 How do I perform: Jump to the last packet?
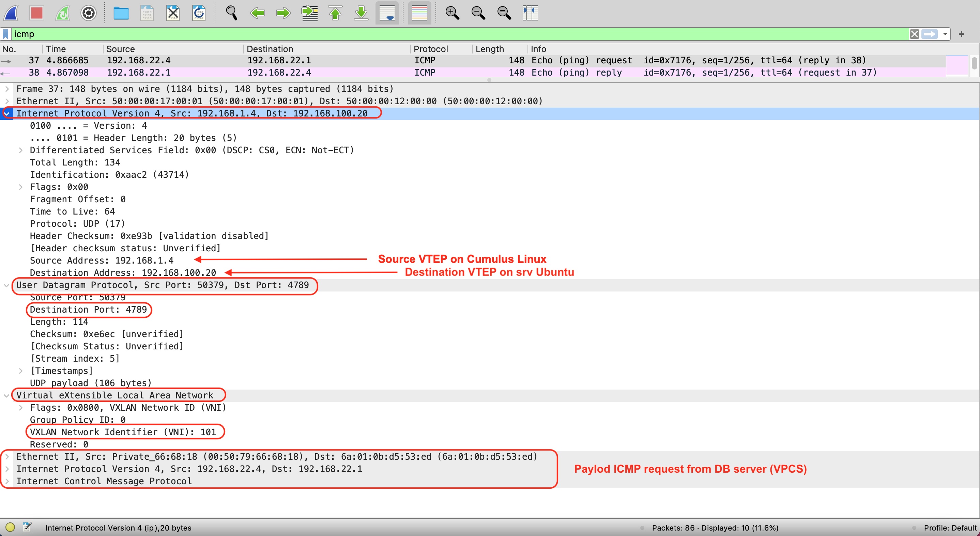(361, 13)
